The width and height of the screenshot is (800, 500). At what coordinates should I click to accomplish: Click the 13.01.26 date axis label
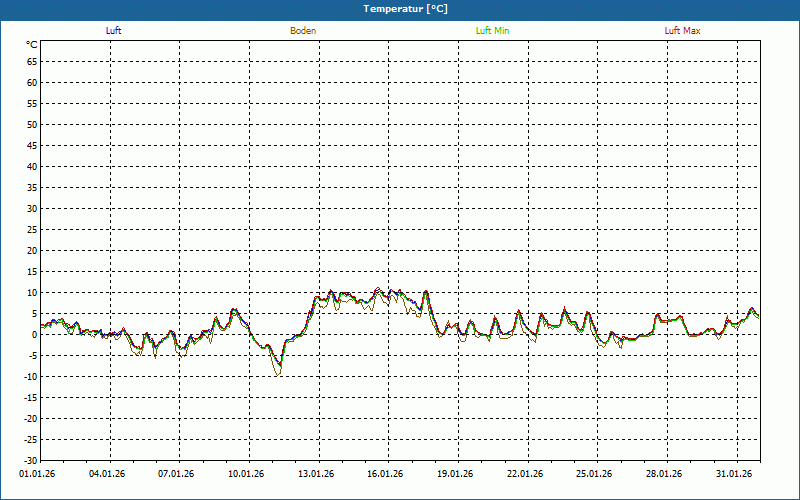(x=316, y=474)
